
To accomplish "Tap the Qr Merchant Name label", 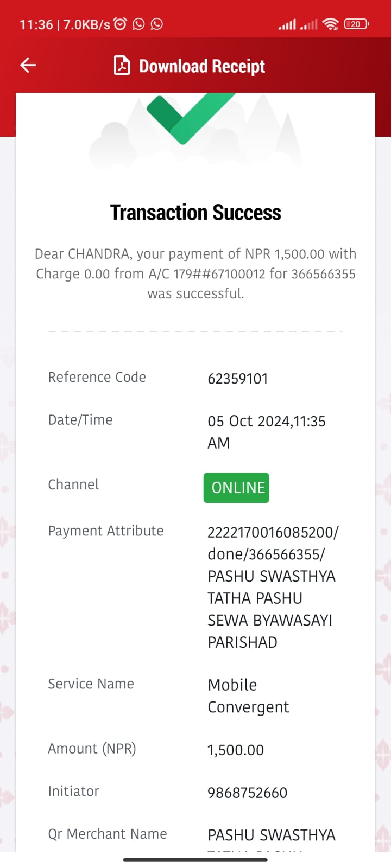I will point(108,834).
